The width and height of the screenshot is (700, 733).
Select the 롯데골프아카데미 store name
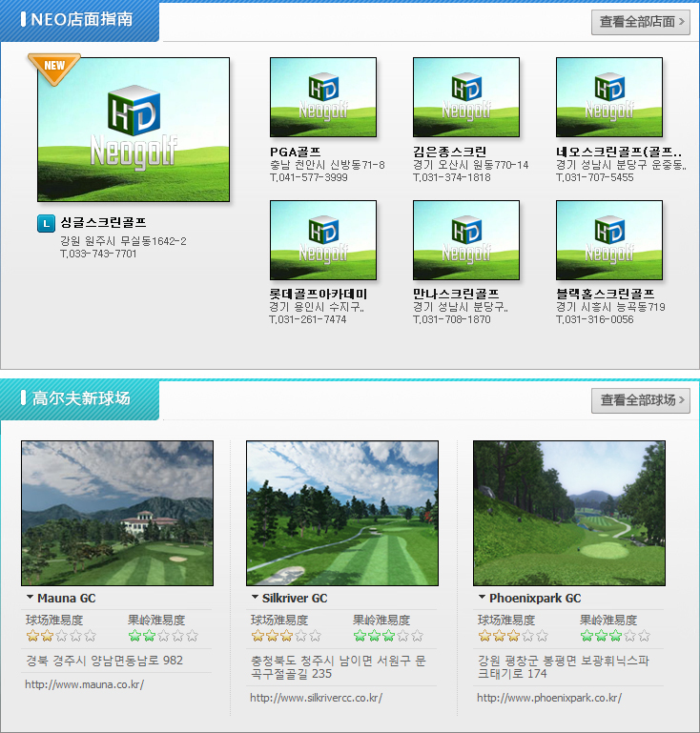[x=319, y=294]
